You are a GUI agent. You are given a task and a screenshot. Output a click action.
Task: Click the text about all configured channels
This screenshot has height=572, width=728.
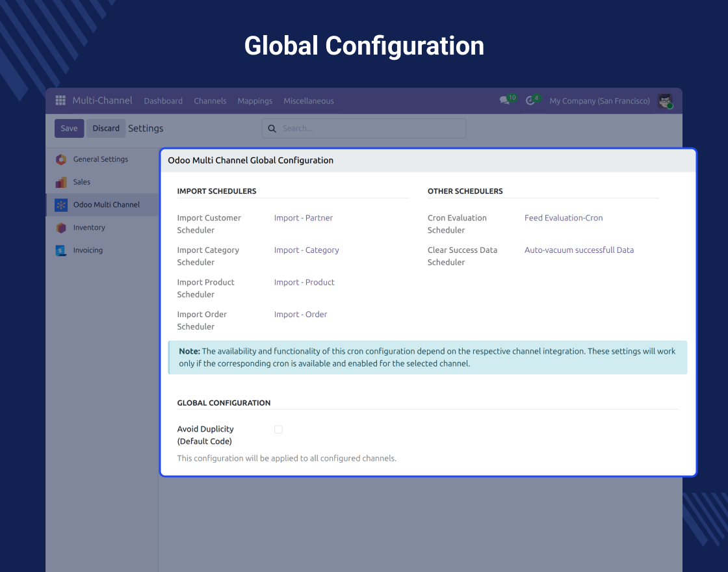287,458
